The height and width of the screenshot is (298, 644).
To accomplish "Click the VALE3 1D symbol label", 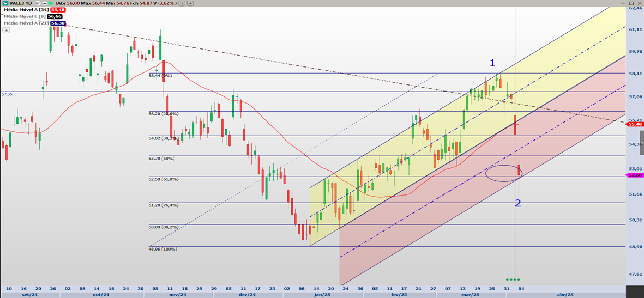I will [21, 3].
